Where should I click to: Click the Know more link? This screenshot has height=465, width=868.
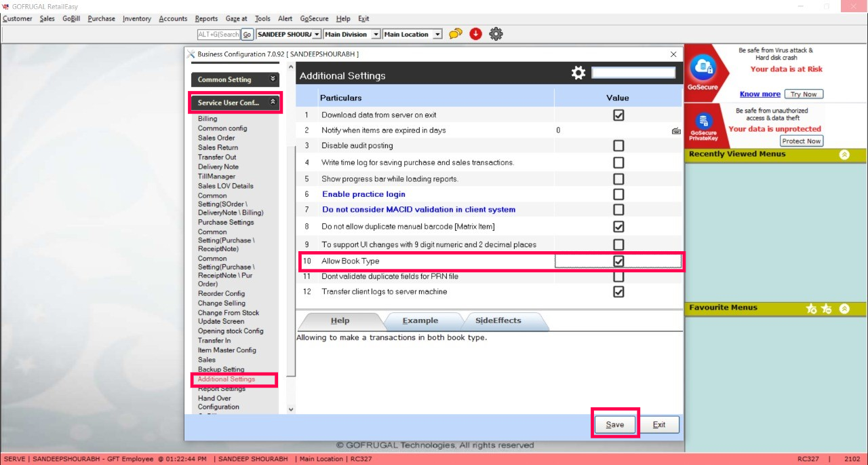coord(759,94)
